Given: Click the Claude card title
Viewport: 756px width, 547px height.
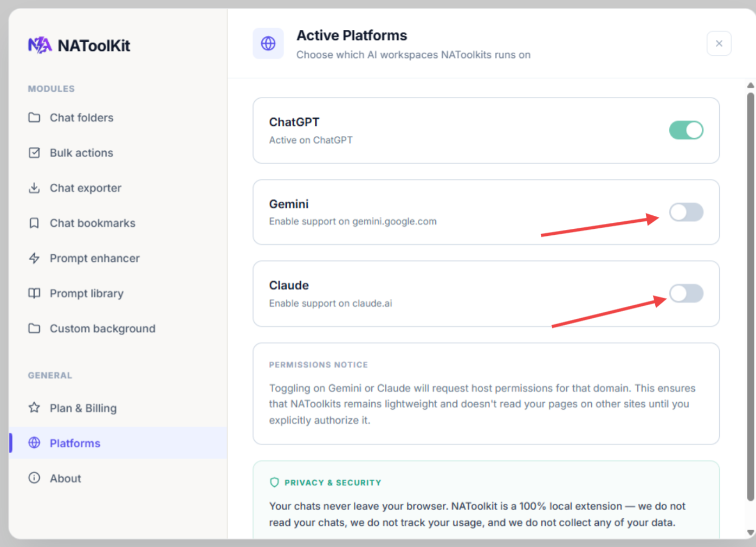Looking at the screenshot, I should pos(289,285).
